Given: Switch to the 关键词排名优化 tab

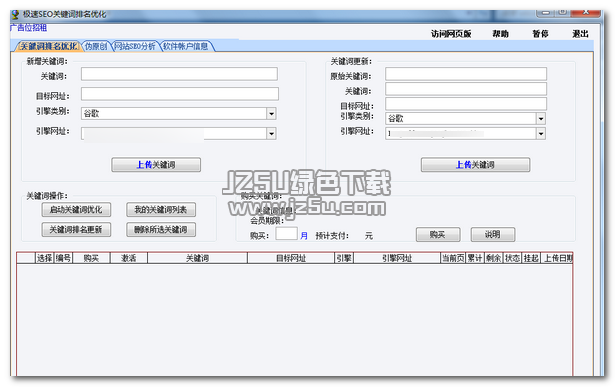Looking at the screenshot, I should [x=48, y=46].
